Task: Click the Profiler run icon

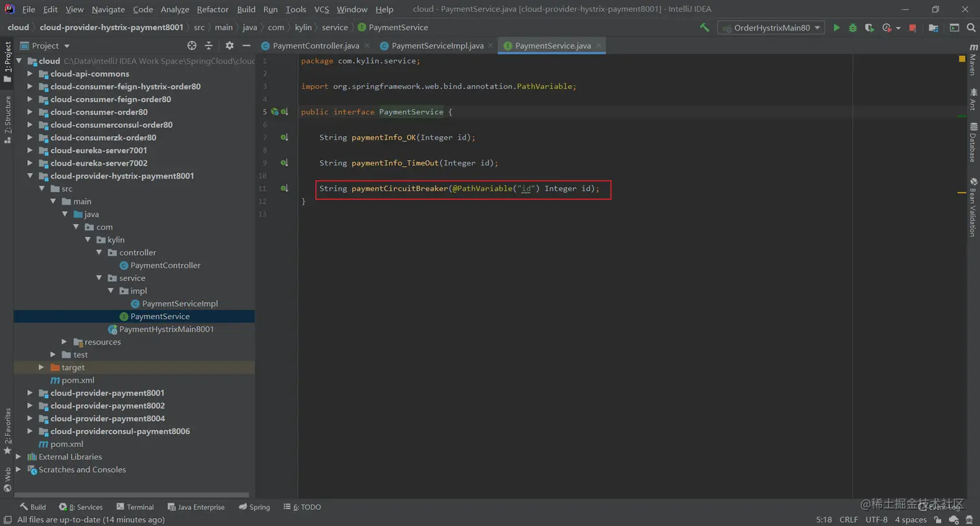Action: (887, 28)
